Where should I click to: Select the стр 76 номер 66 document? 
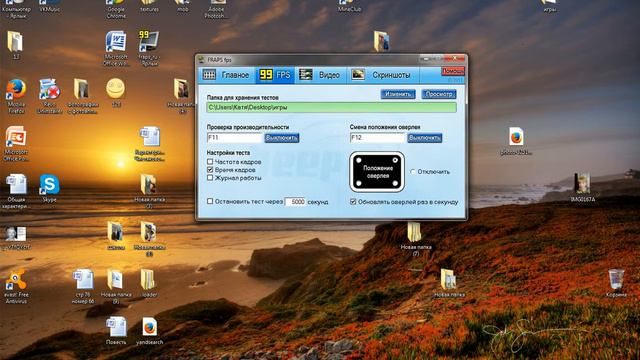click(x=83, y=287)
